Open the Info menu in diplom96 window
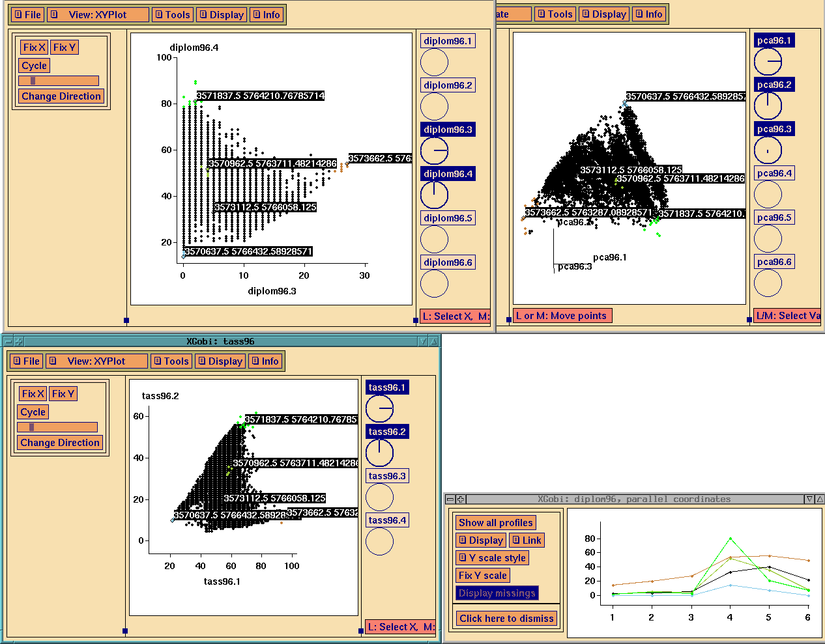825x644 pixels. 267,14
